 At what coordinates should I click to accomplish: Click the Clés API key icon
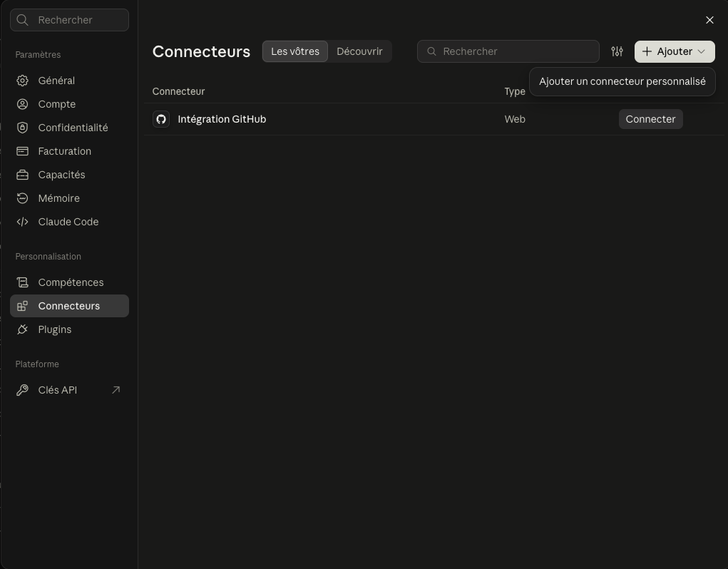point(22,390)
